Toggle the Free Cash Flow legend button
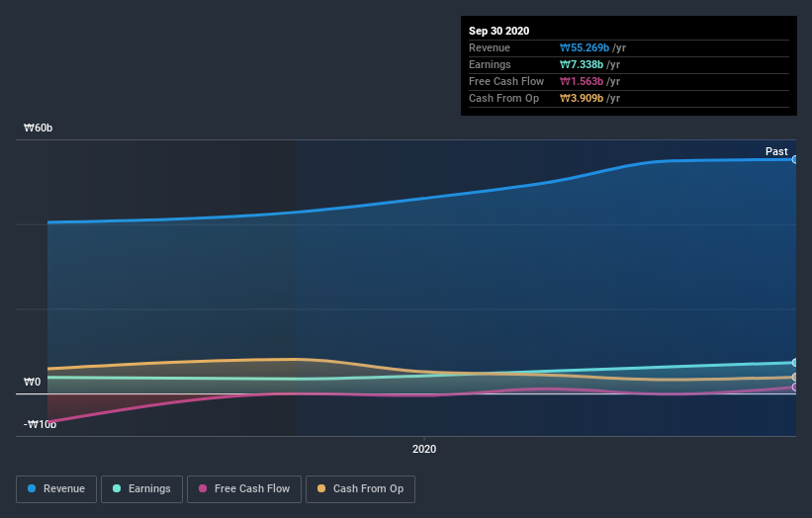812x518 pixels. coord(244,489)
